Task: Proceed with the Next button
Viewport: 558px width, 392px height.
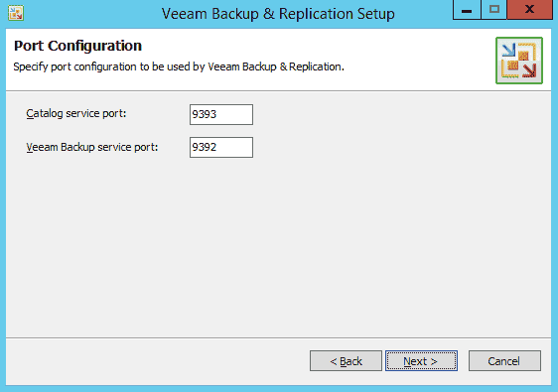Action: click(x=421, y=361)
